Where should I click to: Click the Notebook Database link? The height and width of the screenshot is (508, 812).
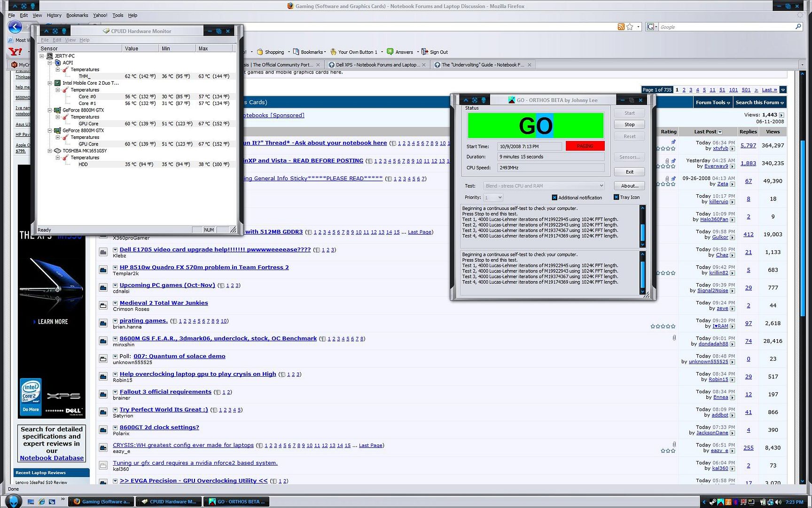tap(52, 458)
